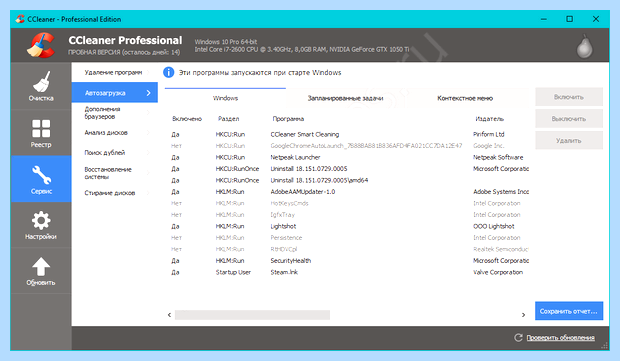
Task: Click Piriform Ltd publisher cell
Action: pyautogui.click(x=489, y=134)
